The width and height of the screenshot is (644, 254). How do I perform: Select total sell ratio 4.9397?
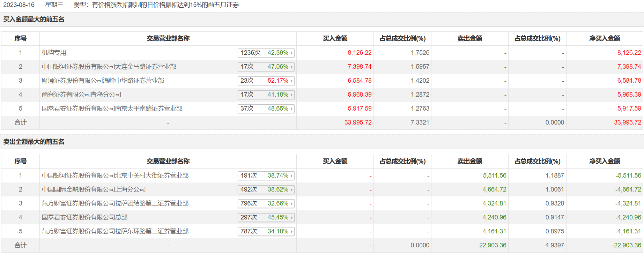555,245
